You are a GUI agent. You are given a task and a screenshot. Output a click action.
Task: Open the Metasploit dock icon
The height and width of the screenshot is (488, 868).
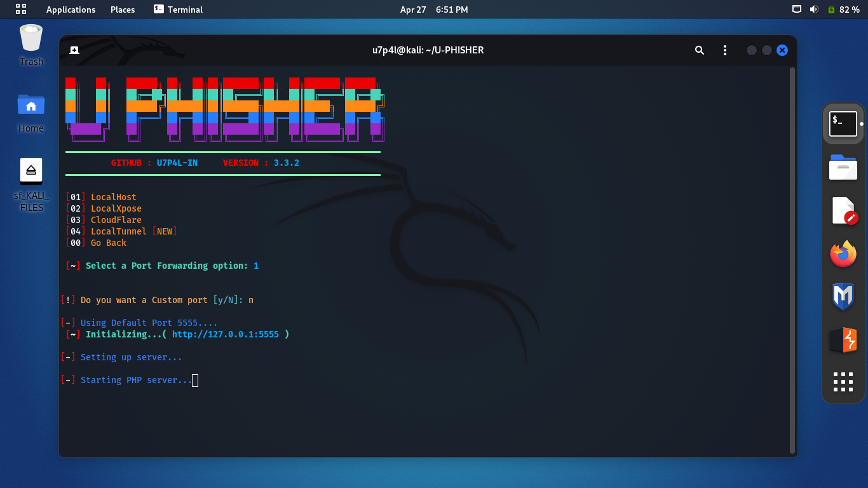point(843,297)
